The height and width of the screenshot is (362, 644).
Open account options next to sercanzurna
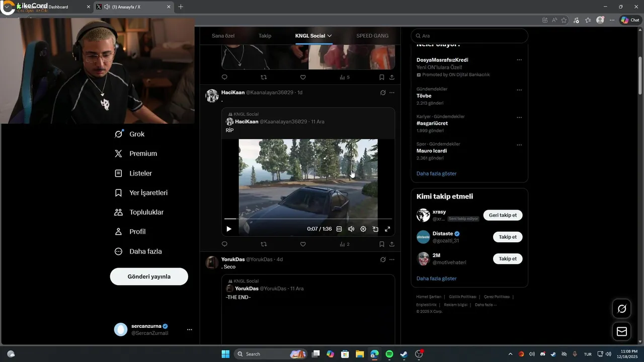point(190,330)
